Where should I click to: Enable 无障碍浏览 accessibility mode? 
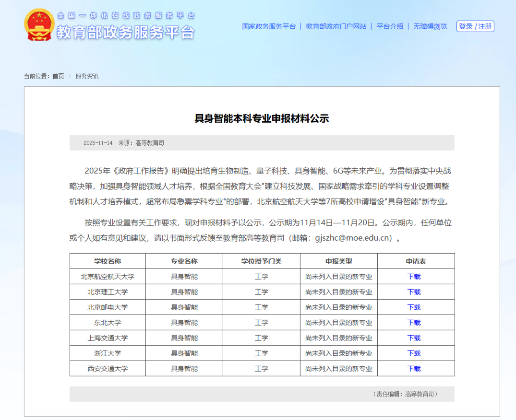pos(429,26)
